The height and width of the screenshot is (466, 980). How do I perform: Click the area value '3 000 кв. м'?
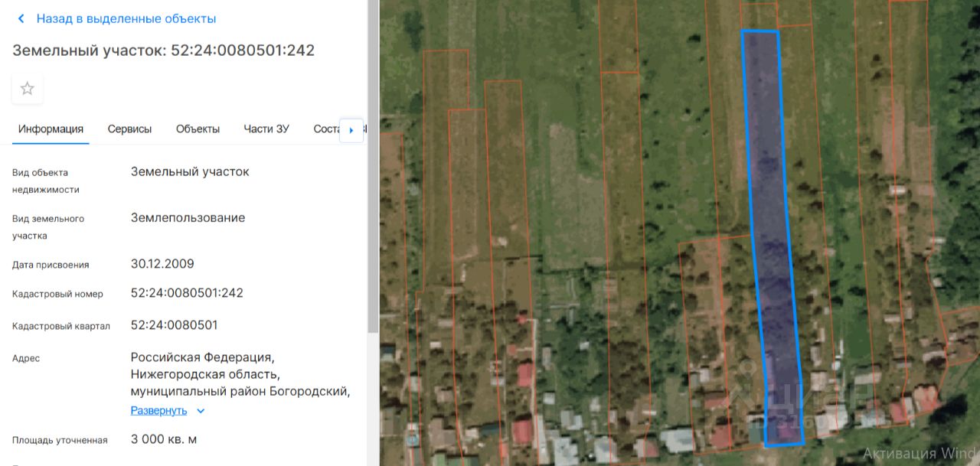pos(164,440)
